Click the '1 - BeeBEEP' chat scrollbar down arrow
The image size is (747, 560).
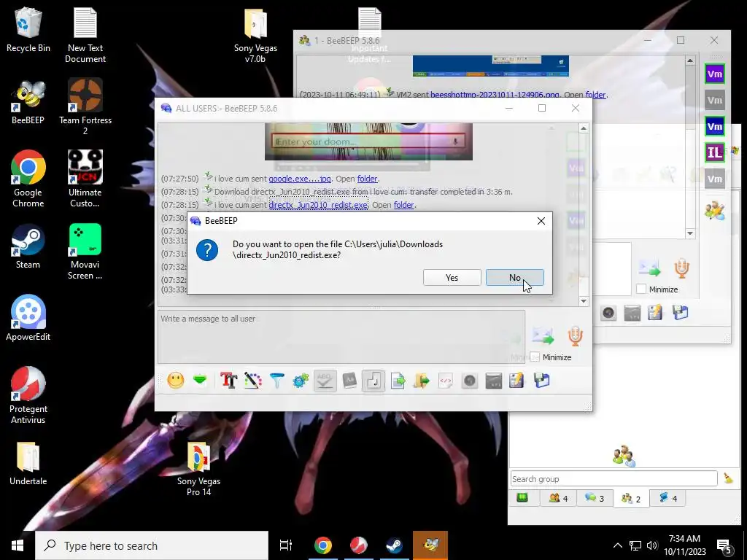point(690,233)
